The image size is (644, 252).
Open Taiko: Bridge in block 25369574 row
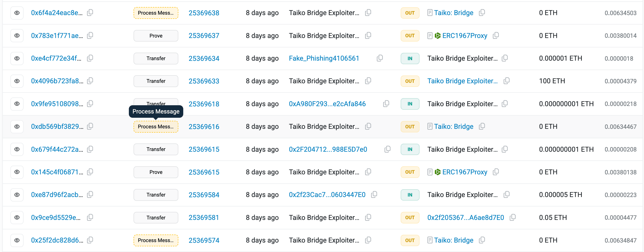(453, 240)
